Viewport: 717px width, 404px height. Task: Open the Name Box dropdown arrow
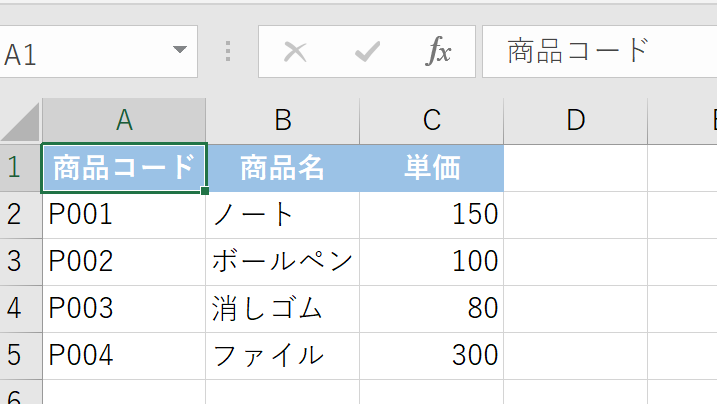tap(180, 49)
